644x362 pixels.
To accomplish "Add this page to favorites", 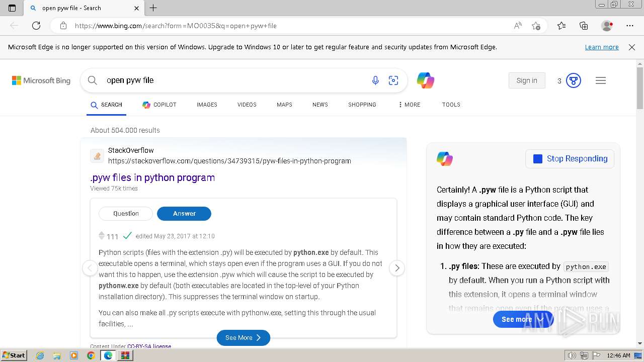I will tap(536, 26).
